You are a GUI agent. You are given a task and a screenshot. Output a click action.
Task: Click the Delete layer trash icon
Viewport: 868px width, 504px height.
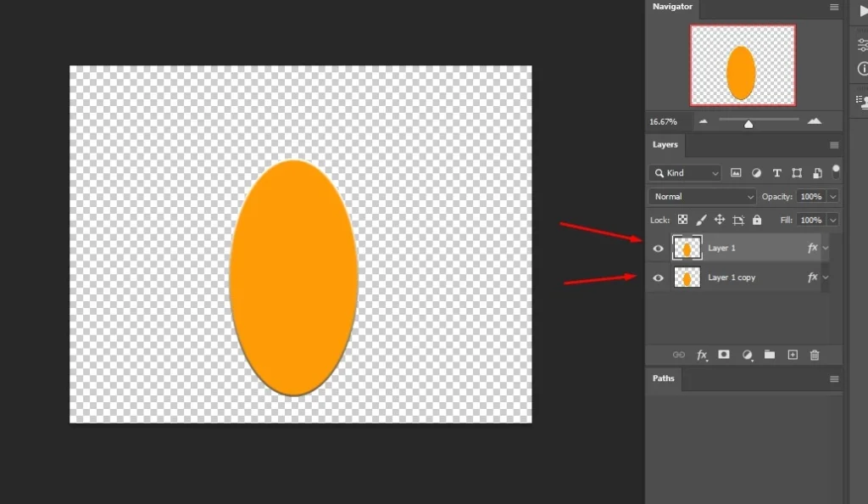814,355
